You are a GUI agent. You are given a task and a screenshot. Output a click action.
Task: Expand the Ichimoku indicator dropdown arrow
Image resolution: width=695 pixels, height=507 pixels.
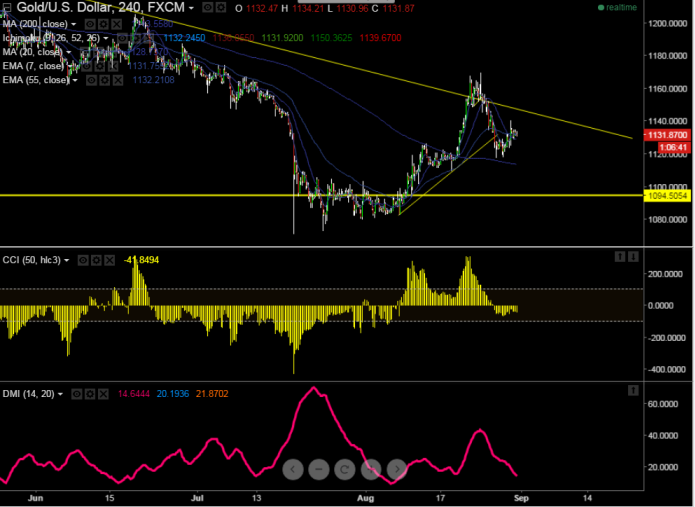pyautogui.click(x=105, y=39)
